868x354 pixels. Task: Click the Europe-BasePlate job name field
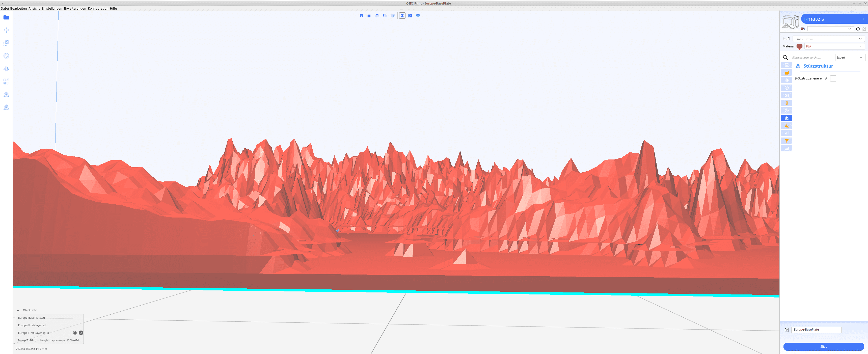[x=816, y=330]
